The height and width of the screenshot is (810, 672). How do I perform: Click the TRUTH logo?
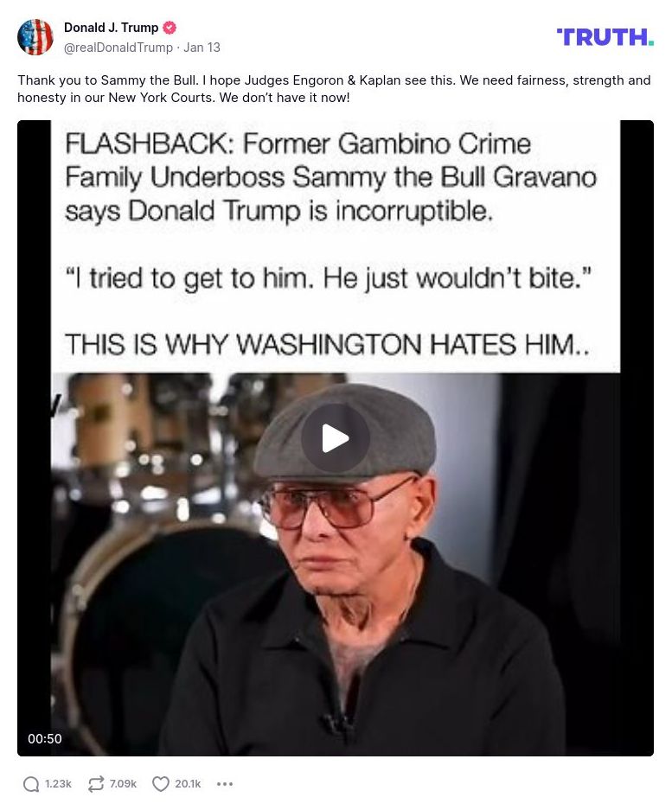point(605,37)
